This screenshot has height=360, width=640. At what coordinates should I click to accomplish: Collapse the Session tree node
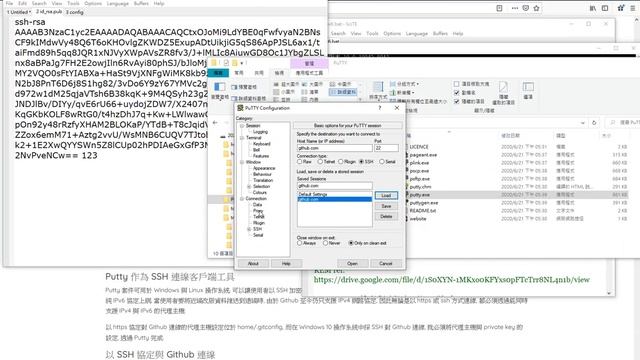pyautogui.click(x=242, y=126)
